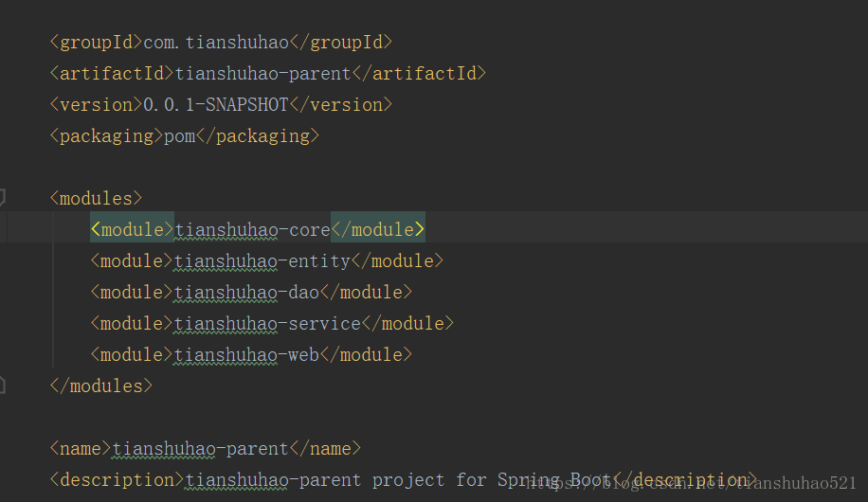Click the opening modules tag

coord(97,198)
